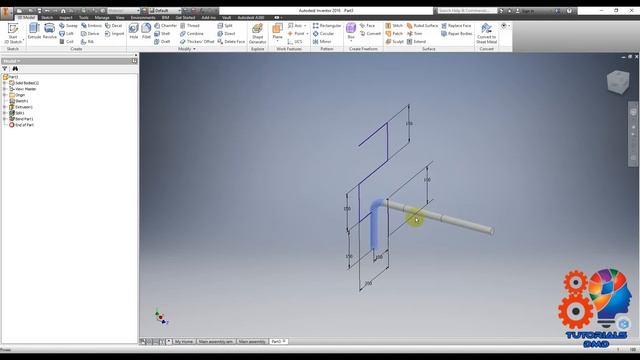This screenshot has width=640, height=360.
Task: Expand the Bend Part1 feature
Action: point(5,119)
